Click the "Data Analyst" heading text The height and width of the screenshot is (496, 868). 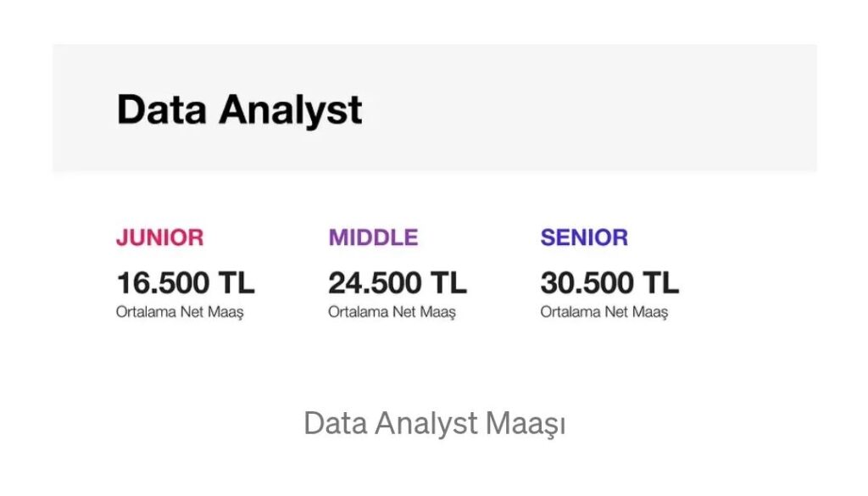tap(239, 110)
